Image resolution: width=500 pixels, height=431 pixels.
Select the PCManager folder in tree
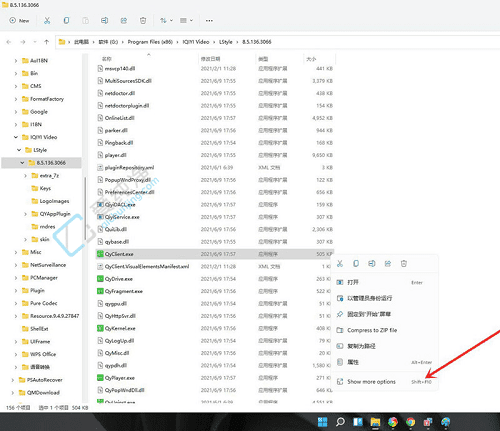click(x=39, y=278)
